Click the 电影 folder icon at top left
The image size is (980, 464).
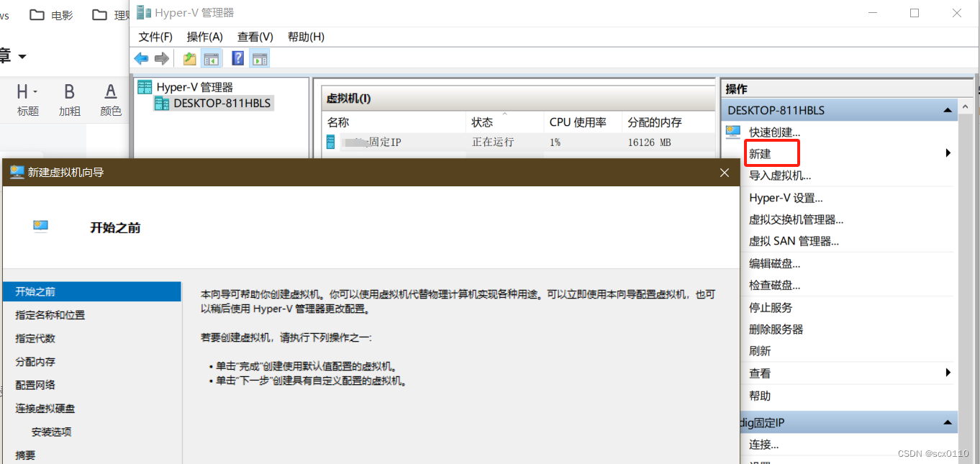tap(37, 14)
